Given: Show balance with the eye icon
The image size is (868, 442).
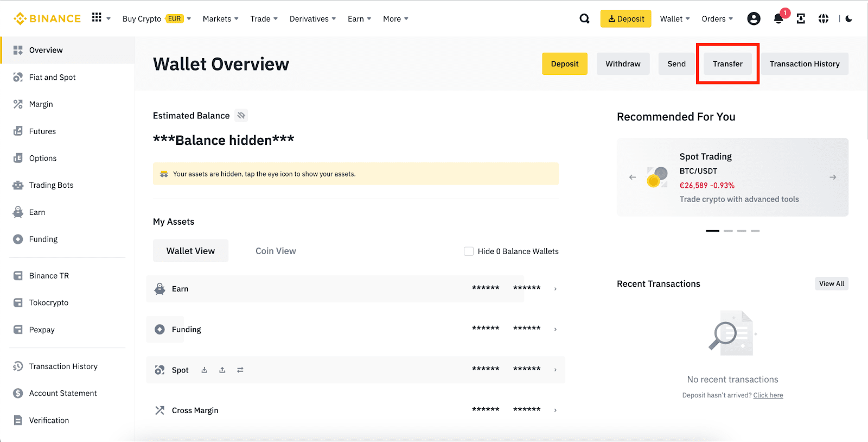Looking at the screenshot, I should (x=241, y=116).
